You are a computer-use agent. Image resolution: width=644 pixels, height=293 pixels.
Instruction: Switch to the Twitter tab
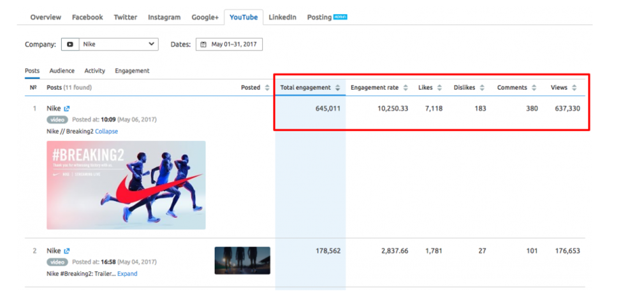125,17
